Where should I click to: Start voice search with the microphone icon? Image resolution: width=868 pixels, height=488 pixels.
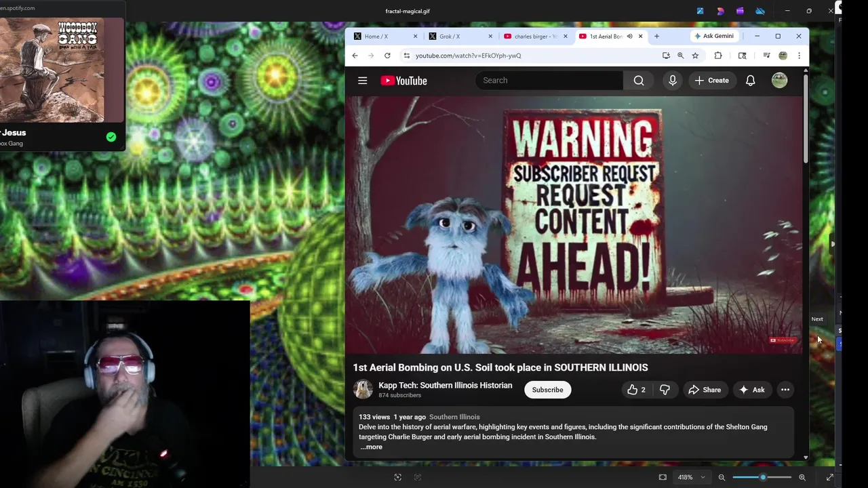point(673,81)
